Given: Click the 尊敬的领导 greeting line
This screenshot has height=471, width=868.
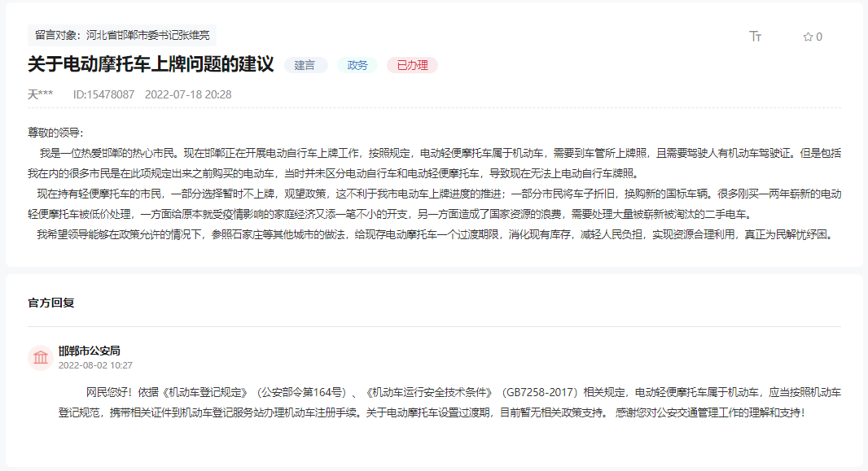Looking at the screenshot, I should tap(55, 133).
